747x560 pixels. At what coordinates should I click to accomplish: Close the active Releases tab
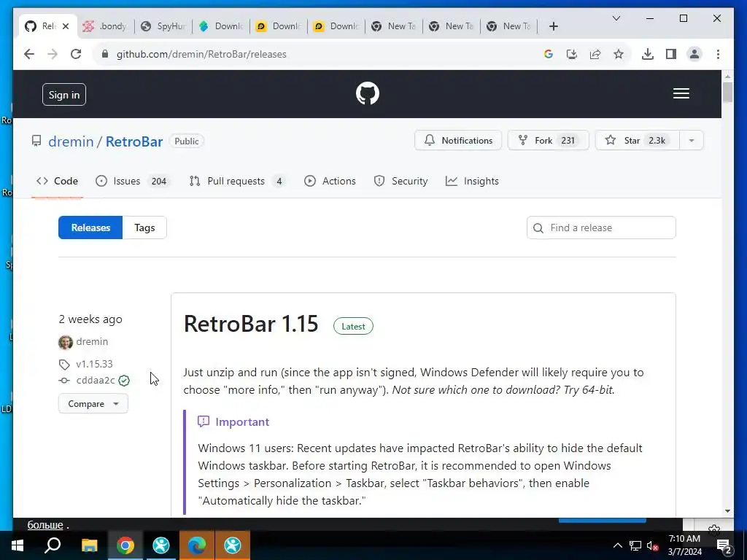[x=66, y=26]
